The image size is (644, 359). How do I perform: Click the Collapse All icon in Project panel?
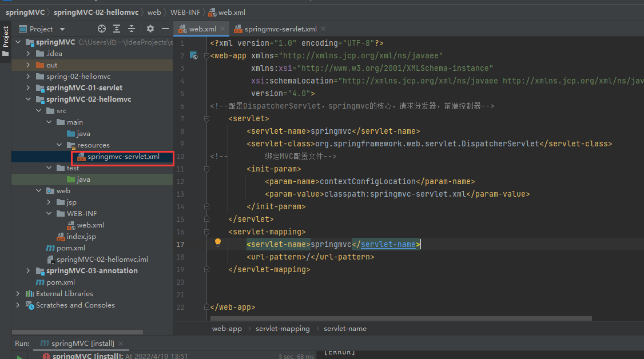point(132,29)
